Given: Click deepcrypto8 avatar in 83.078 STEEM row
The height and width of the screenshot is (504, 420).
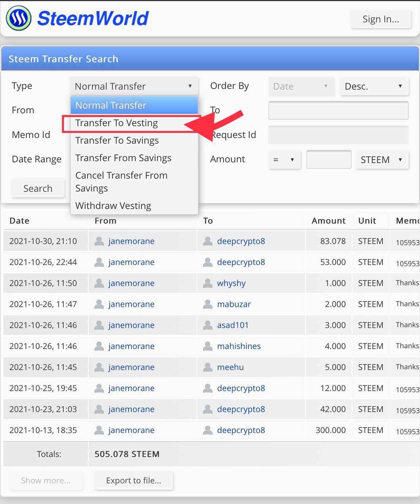Looking at the screenshot, I should coord(207,241).
